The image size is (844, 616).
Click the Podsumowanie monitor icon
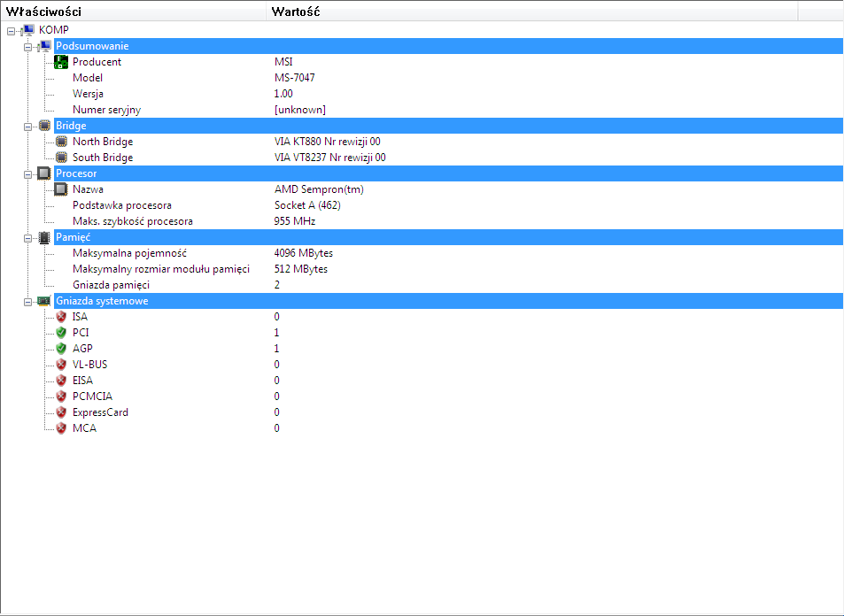click(44, 46)
